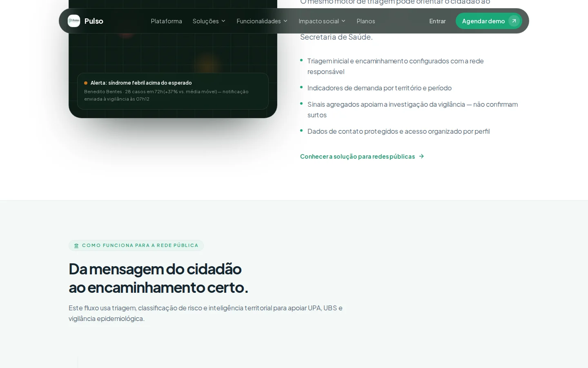Click the paragraph starting Este fluxo usa triagem
This screenshot has height=368, width=588.
[206, 313]
